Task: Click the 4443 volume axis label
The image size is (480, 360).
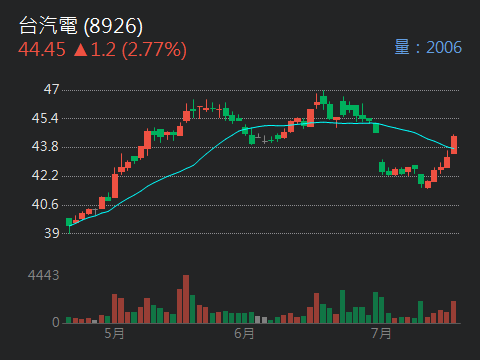Action: 44,275
